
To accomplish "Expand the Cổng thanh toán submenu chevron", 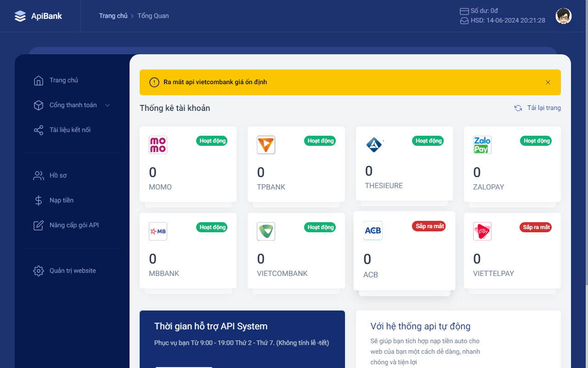I will [107, 105].
